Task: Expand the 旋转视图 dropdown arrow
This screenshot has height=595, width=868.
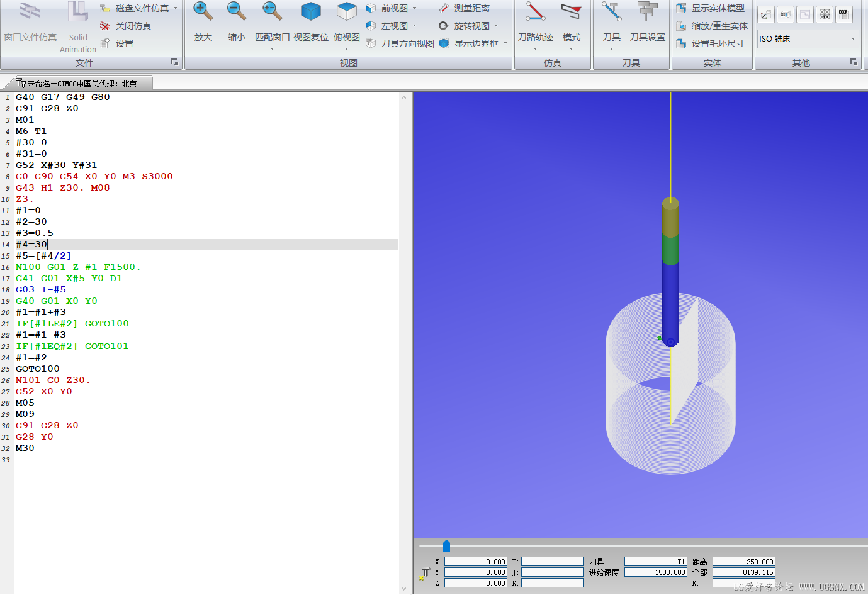Action: (496, 26)
